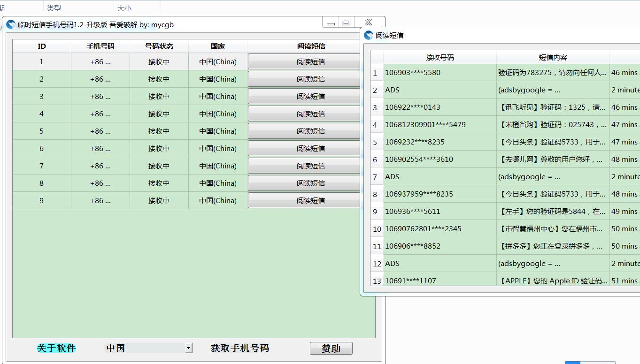Select the +86 number in row 3

pyautogui.click(x=100, y=97)
